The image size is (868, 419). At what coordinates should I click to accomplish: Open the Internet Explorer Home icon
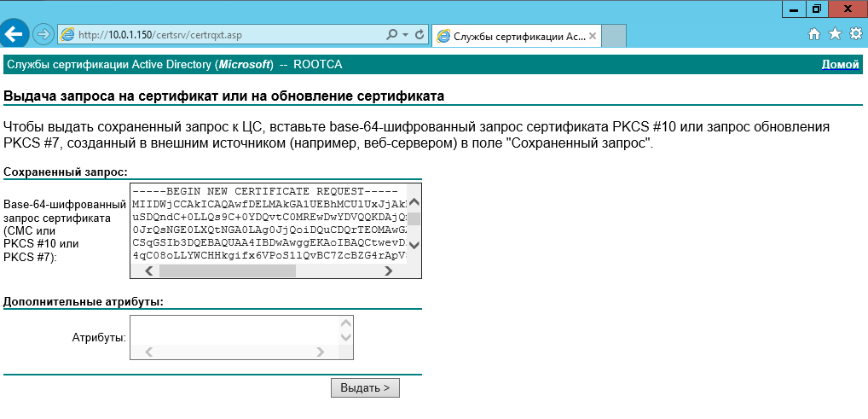point(814,34)
